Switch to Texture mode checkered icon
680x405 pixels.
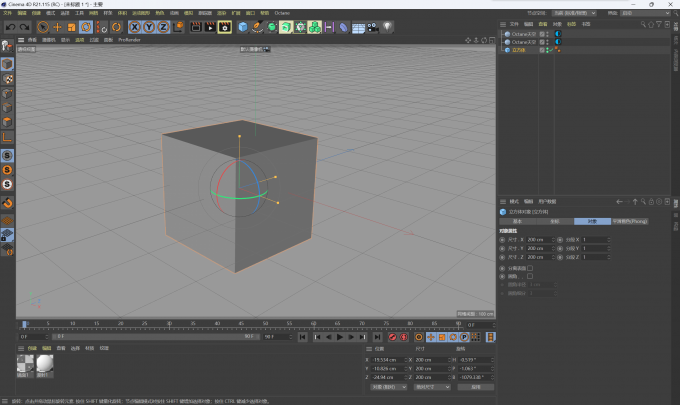pos(7,79)
